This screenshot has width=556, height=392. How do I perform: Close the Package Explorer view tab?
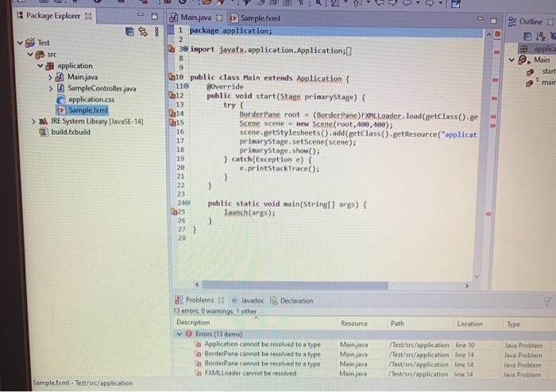(88, 16)
